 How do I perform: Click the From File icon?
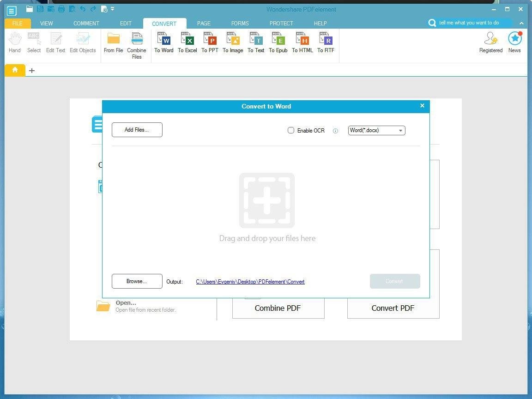point(113,42)
